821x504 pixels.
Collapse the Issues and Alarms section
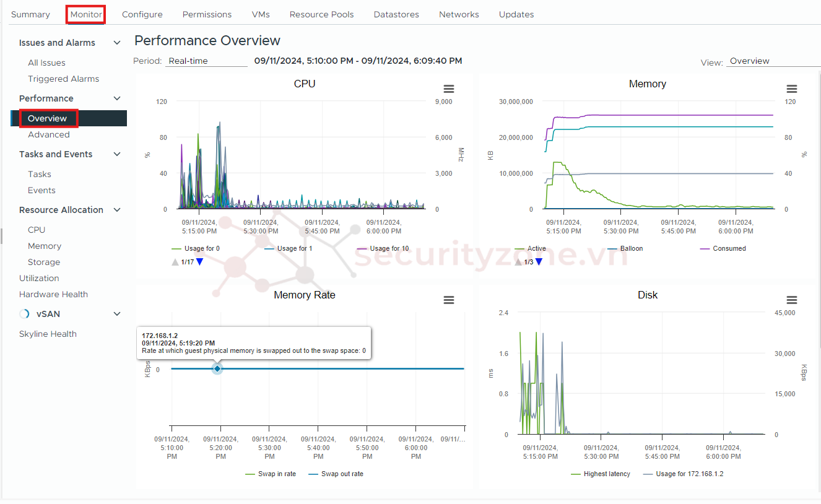117,43
